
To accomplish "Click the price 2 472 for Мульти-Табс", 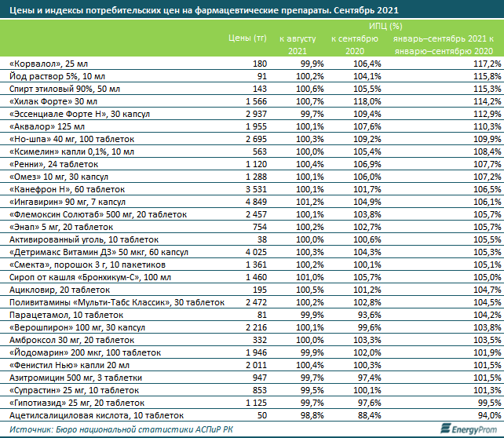I will pyautogui.click(x=257, y=302).
